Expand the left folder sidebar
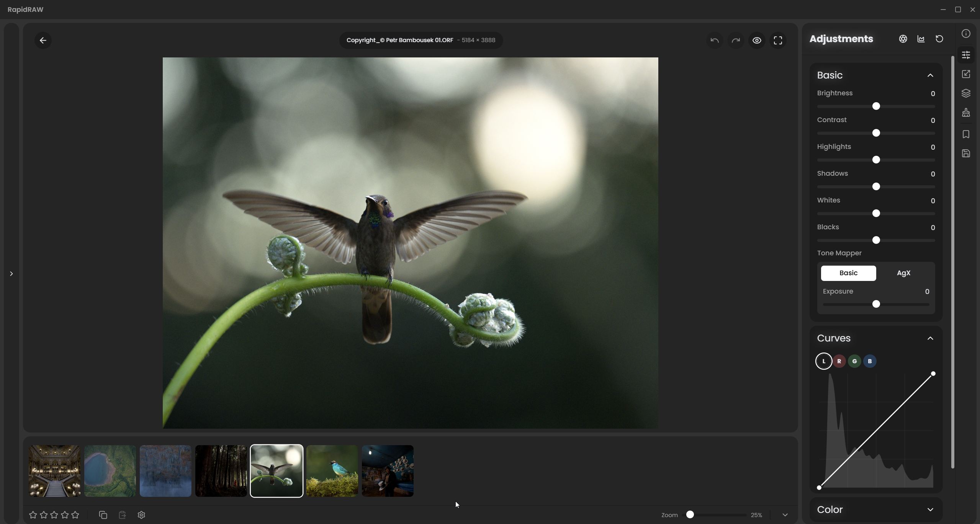This screenshot has width=980, height=524. pos(11,274)
